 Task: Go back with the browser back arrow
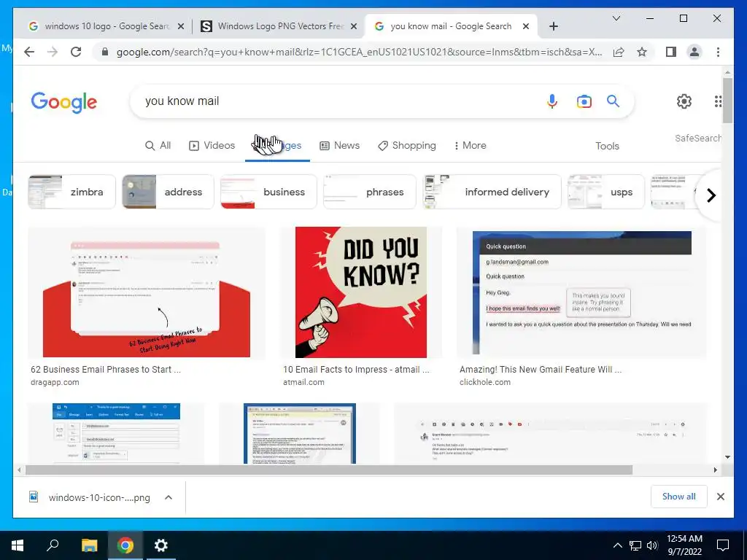[x=29, y=52]
